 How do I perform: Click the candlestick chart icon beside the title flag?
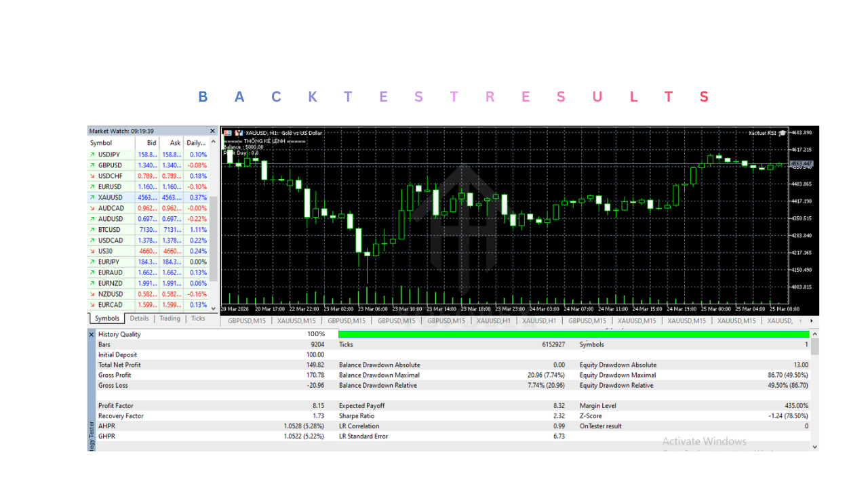pyautogui.click(x=238, y=133)
